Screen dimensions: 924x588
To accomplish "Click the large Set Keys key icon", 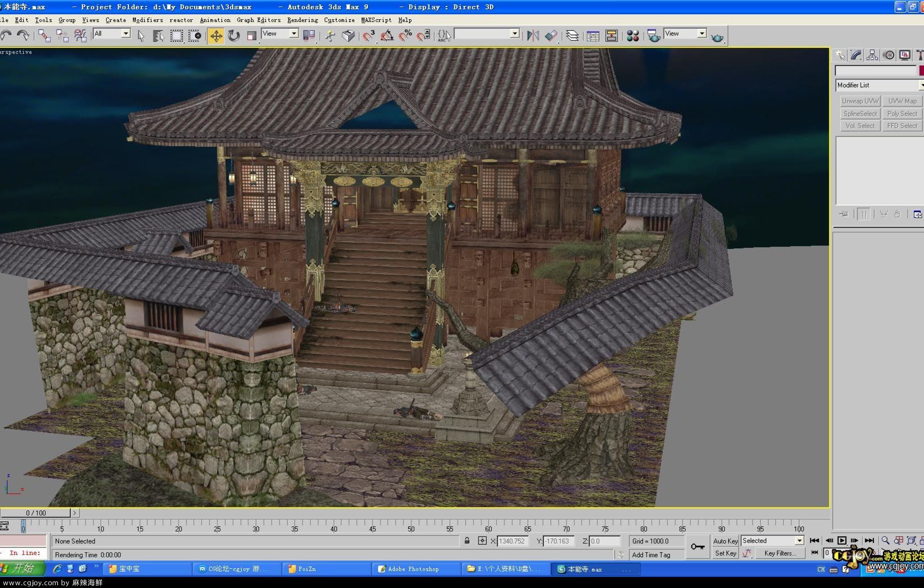I will (698, 547).
